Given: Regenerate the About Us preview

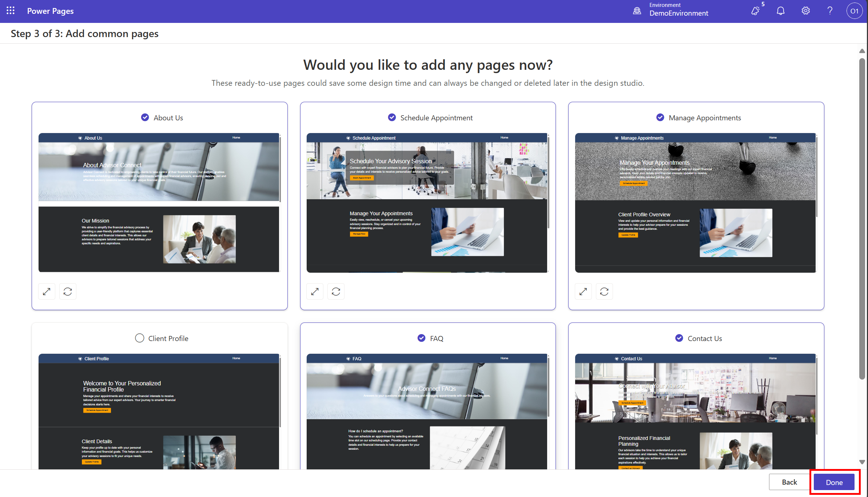Looking at the screenshot, I should pyautogui.click(x=68, y=291).
